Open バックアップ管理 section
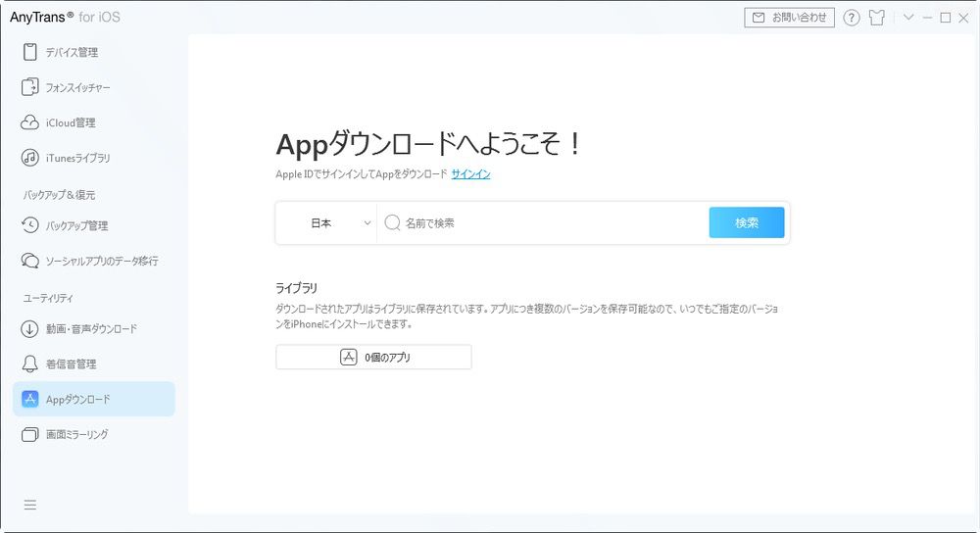Screen dimensions: 980x533 click(75, 225)
